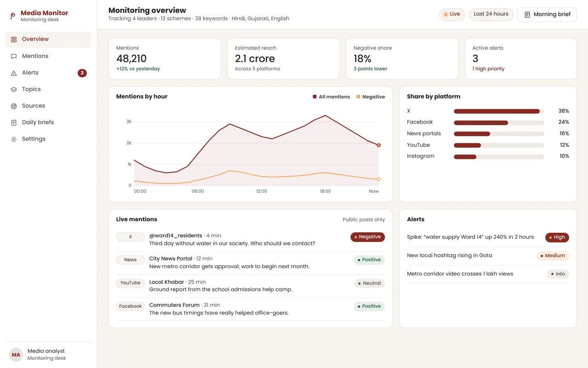Click the Daily briefs document icon
588x368 pixels.
pyautogui.click(x=14, y=122)
